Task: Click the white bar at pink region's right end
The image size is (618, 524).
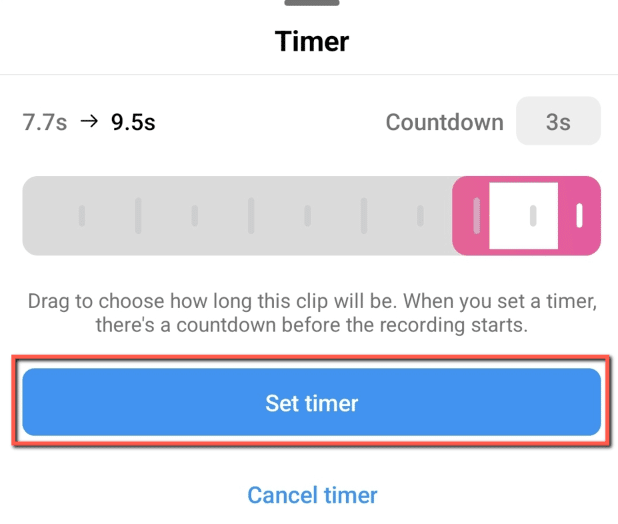Action: tap(579, 215)
